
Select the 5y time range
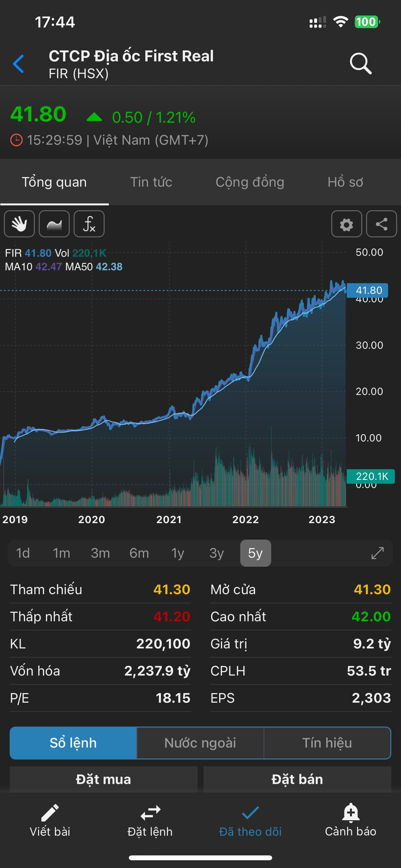(x=255, y=553)
